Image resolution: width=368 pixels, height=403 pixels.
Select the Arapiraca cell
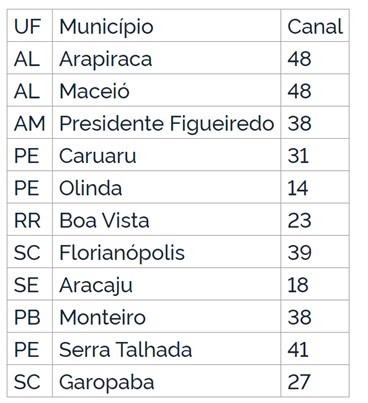coord(166,58)
